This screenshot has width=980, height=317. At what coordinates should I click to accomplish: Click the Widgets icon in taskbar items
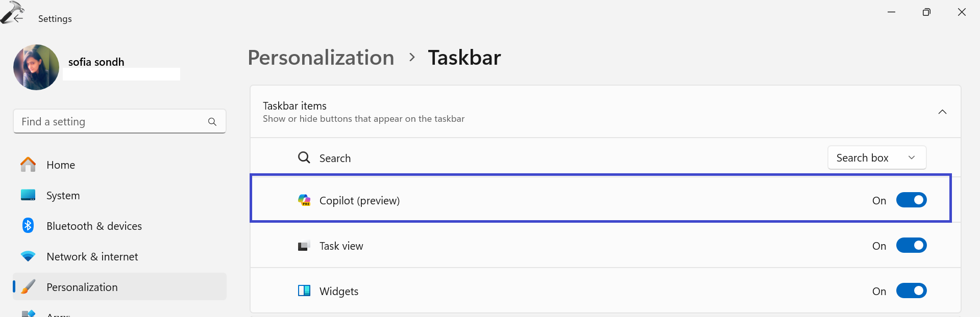(x=304, y=291)
